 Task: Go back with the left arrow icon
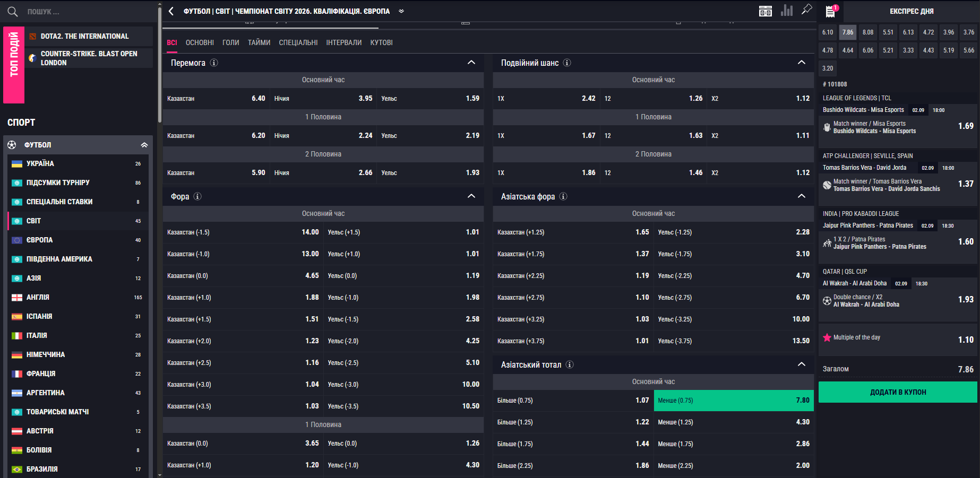[171, 11]
